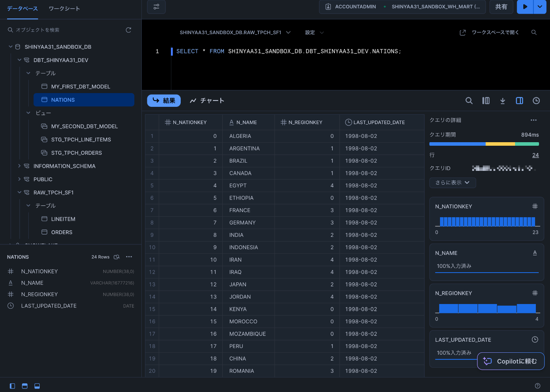Expand the PUBLIC schema
Screen dimensions: 550x392
click(x=19, y=179)
